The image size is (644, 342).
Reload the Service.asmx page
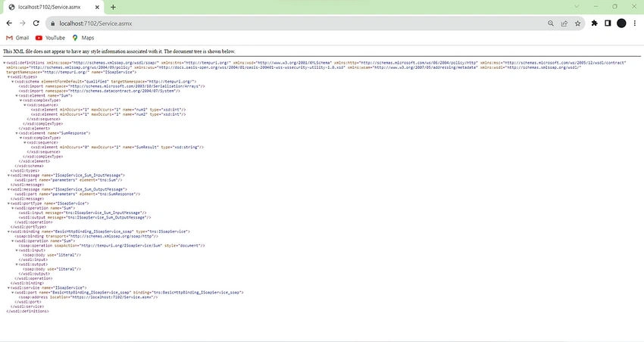click(36, 23)
